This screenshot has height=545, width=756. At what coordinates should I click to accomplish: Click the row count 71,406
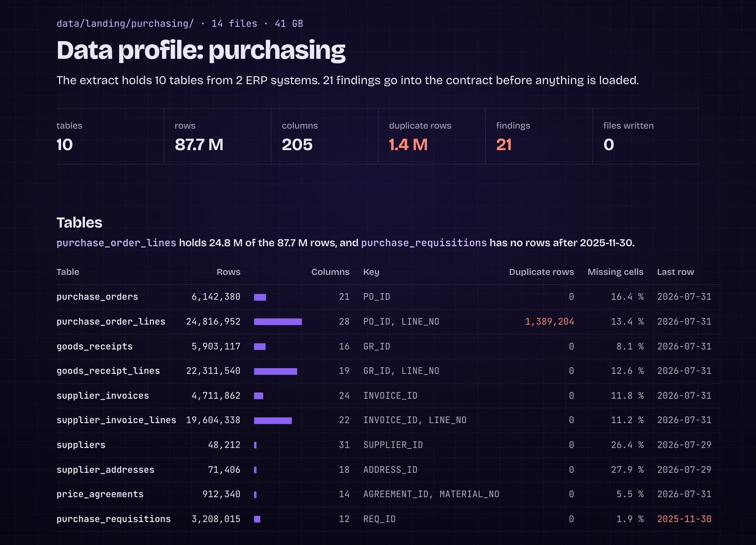coord(224,470)
